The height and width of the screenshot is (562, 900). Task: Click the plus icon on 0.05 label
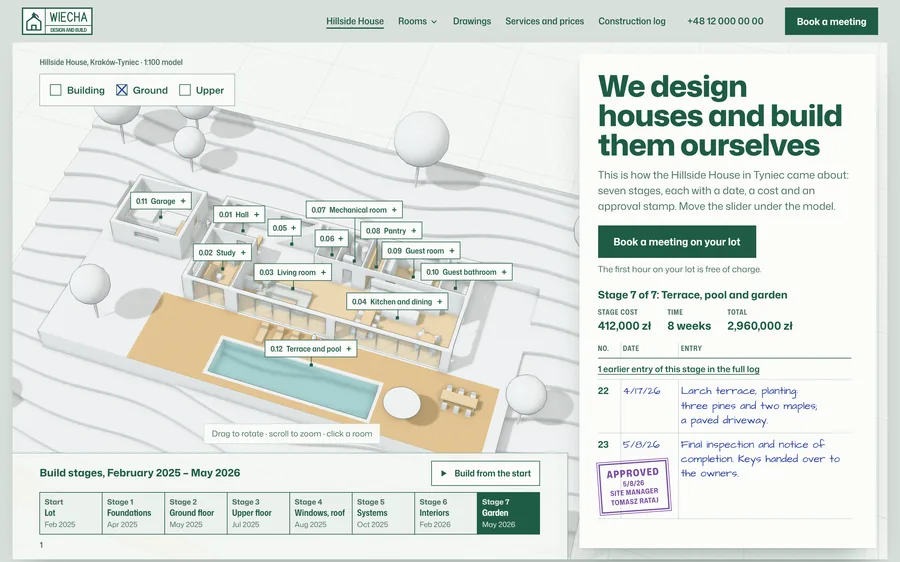click(293, 228)
